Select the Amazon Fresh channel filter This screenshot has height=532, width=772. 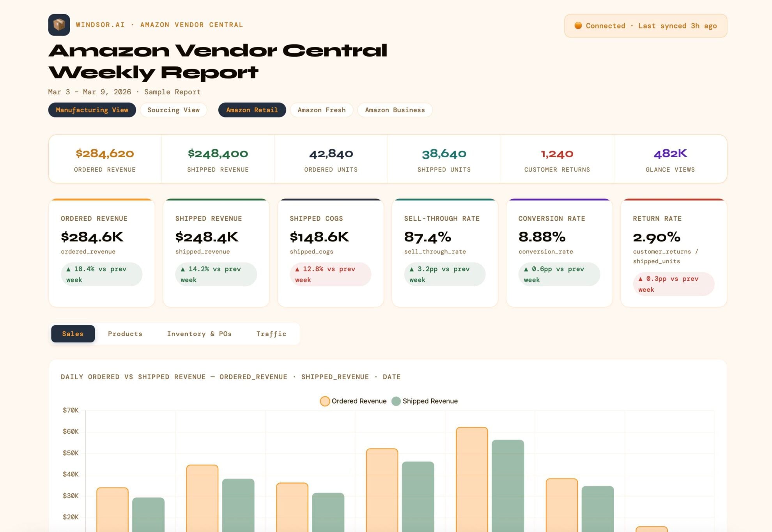click(321, 110)
